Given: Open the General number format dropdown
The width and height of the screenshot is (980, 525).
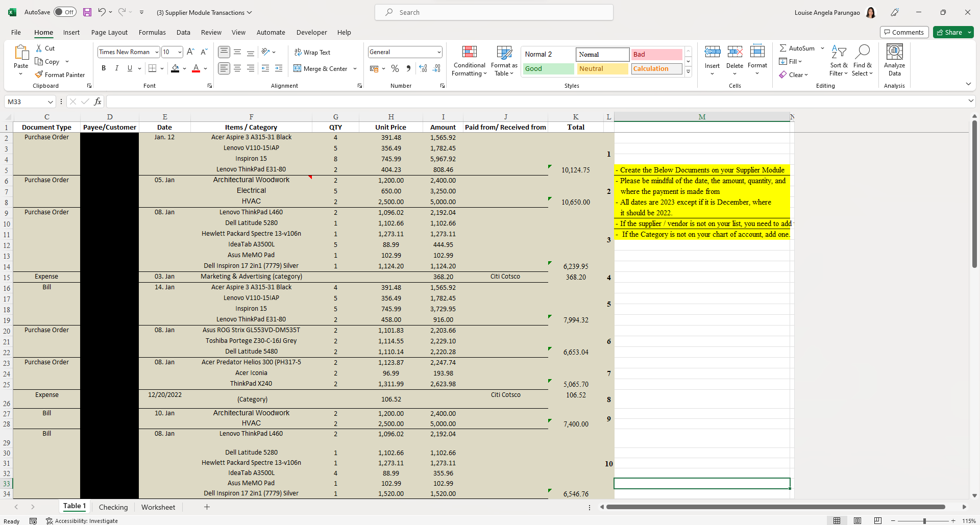Looking at the screenshot, I should (x=439, y=52).
